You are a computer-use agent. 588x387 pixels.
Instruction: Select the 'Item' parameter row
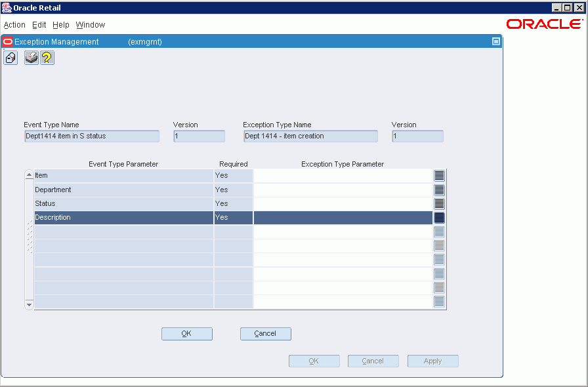coord(124,176)
